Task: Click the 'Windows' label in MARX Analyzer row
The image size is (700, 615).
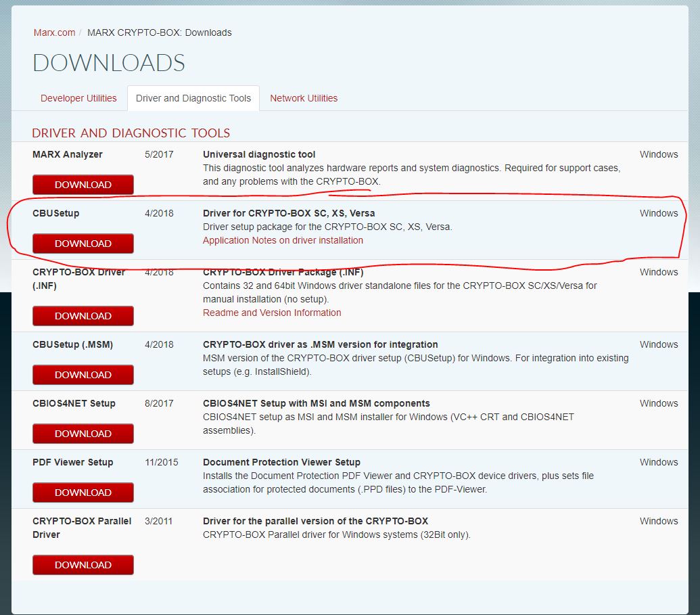Action: point(659,154)
